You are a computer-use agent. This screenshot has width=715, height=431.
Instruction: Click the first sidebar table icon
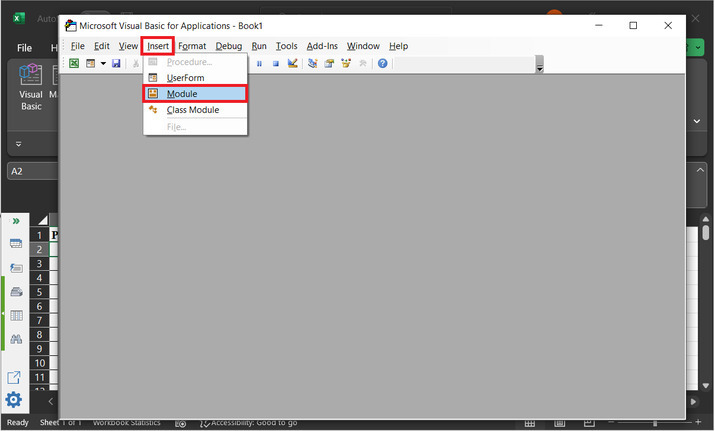click(x=16, y=244)
